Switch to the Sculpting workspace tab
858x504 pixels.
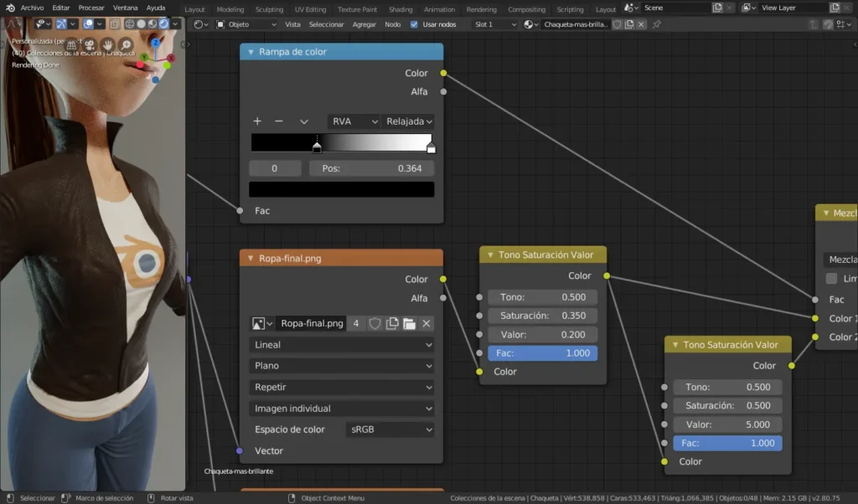pos(269,9)
